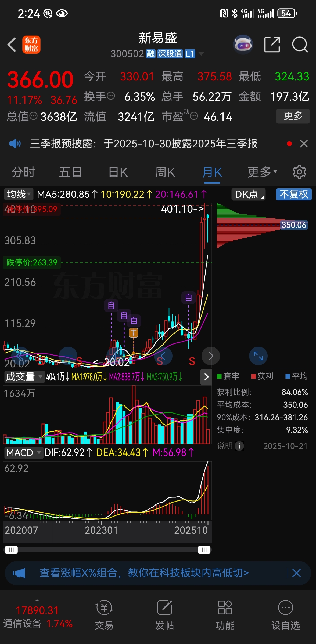The height and width of the screenshot is (644, 316).
Task: Tap info icon beside 市盈
Action: pyautogui.click(x=194, y=116)
